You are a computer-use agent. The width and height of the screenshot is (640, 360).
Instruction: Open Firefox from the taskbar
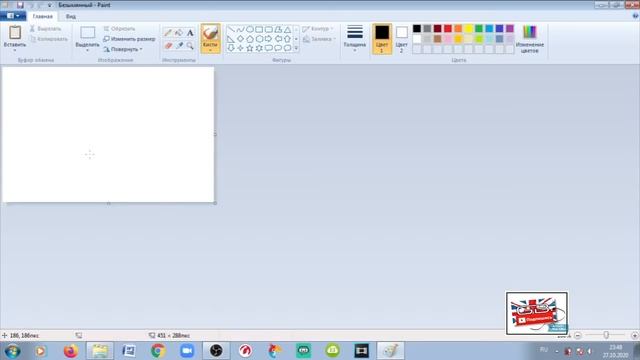click(x=71, y=351)
